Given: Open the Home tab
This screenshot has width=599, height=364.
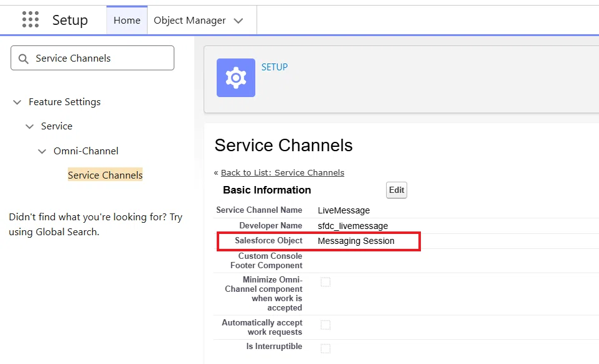Looking at the screenshot, I should (x=127, y=20).
